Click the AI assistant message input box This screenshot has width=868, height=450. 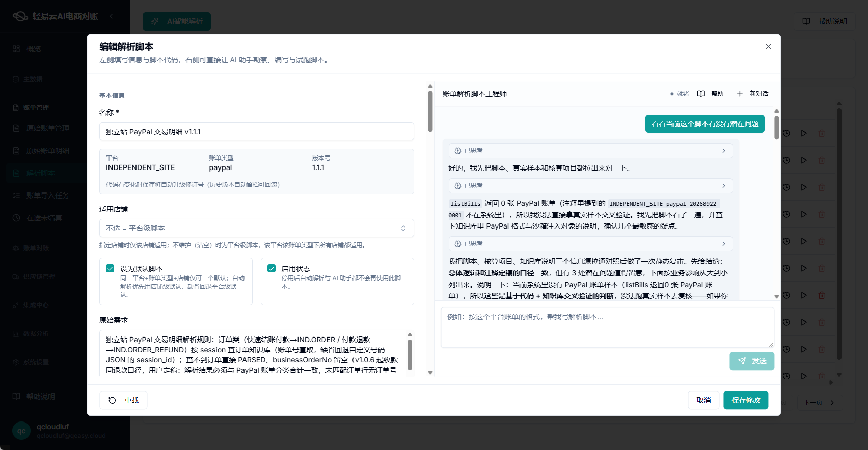[607, 327]
